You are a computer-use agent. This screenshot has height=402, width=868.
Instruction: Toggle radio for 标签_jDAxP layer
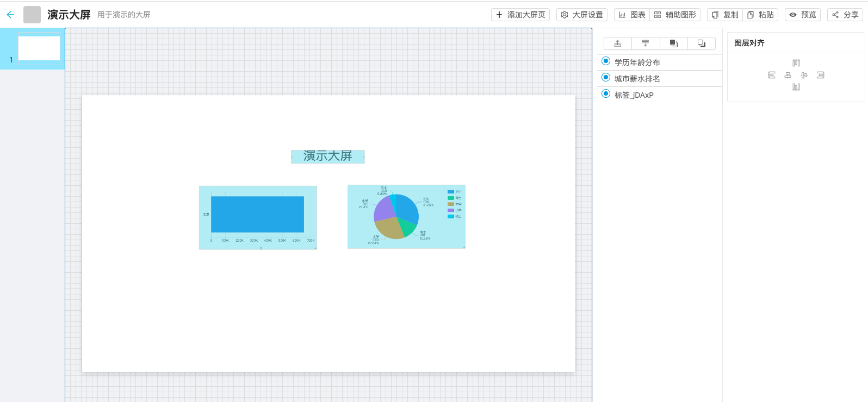(x=606, y=94)
